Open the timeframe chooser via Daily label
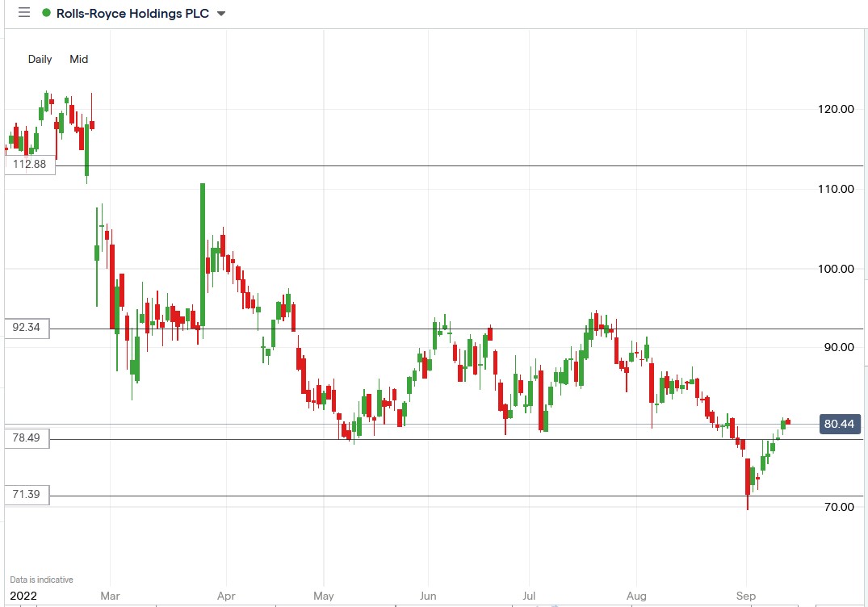Image resolution: width=868 pixels, height=607 pixels. 40,59
